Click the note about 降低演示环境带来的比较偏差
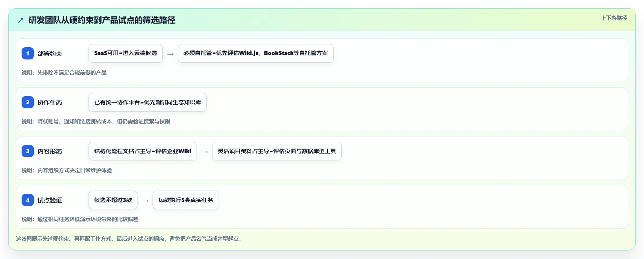This screenshot has width=644, height=259. click(x=80, y=219)
